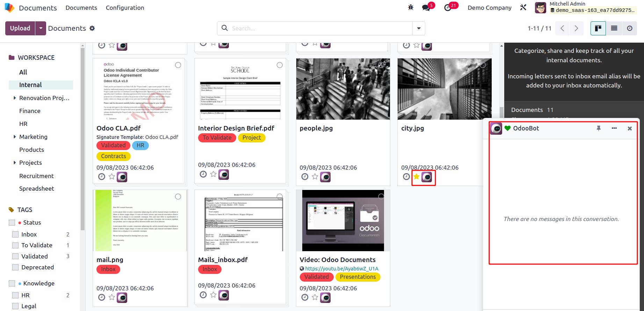The width and height of the screenshot is (644, 311).
Task: Check the Knowledge tag group checkbox
Action: click(12, 283)
